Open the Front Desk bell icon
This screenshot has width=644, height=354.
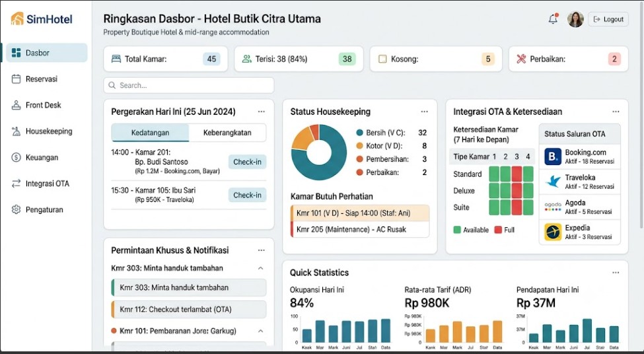pos(16,105)
